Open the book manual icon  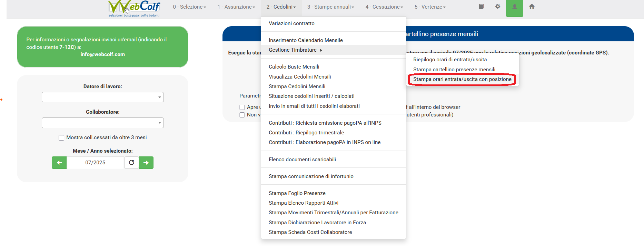click(x=481, y=7)
